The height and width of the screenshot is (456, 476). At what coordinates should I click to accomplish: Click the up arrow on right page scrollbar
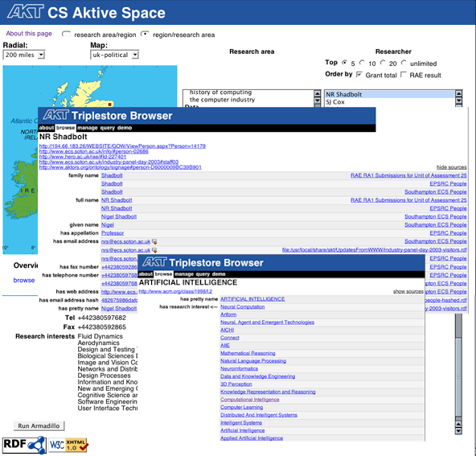[458, 424]
